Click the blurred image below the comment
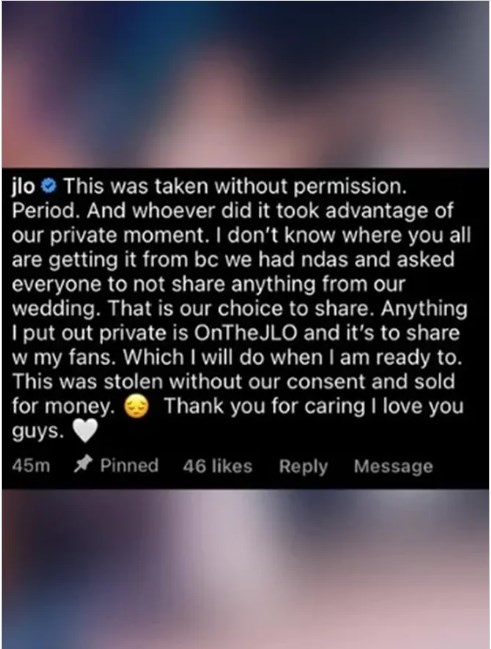 point(246,569)
